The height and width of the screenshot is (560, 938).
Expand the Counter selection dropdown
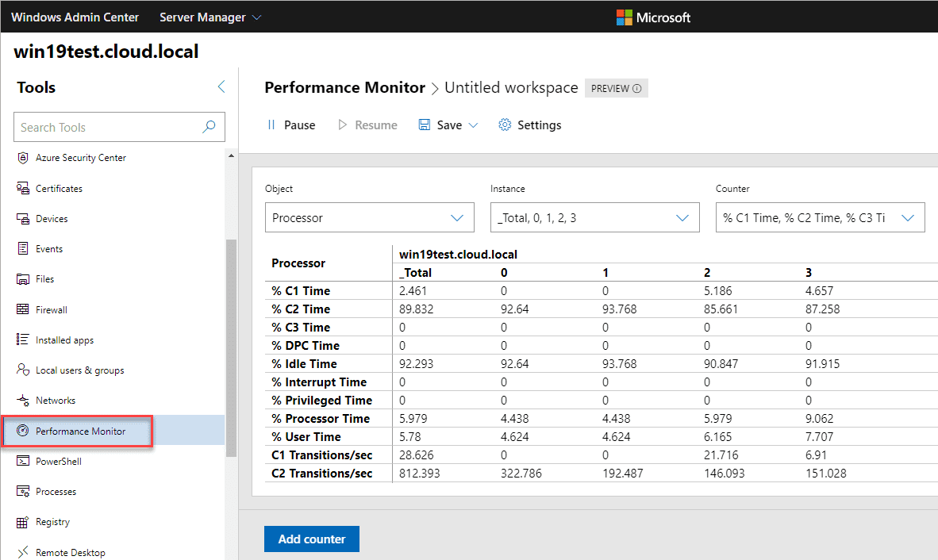point(820,217)
